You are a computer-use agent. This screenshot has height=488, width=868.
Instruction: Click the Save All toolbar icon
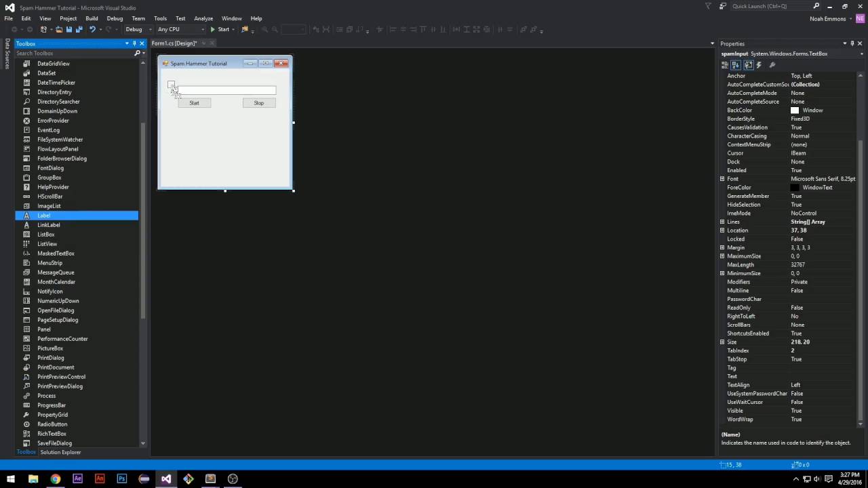coord(79,29)
